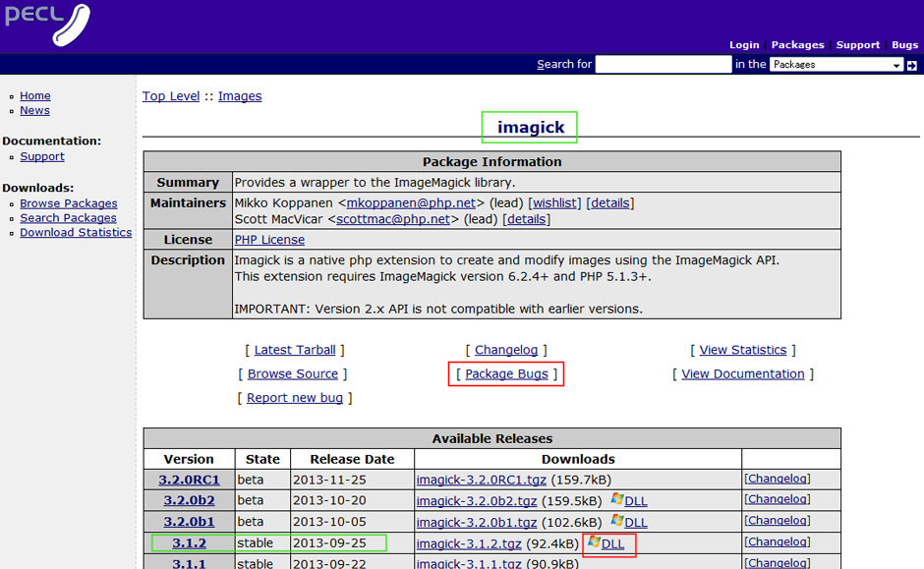The height and width of the screenshot is (569, 924).
Task: Click the Available Releases table header
Action: coord(492,439)
